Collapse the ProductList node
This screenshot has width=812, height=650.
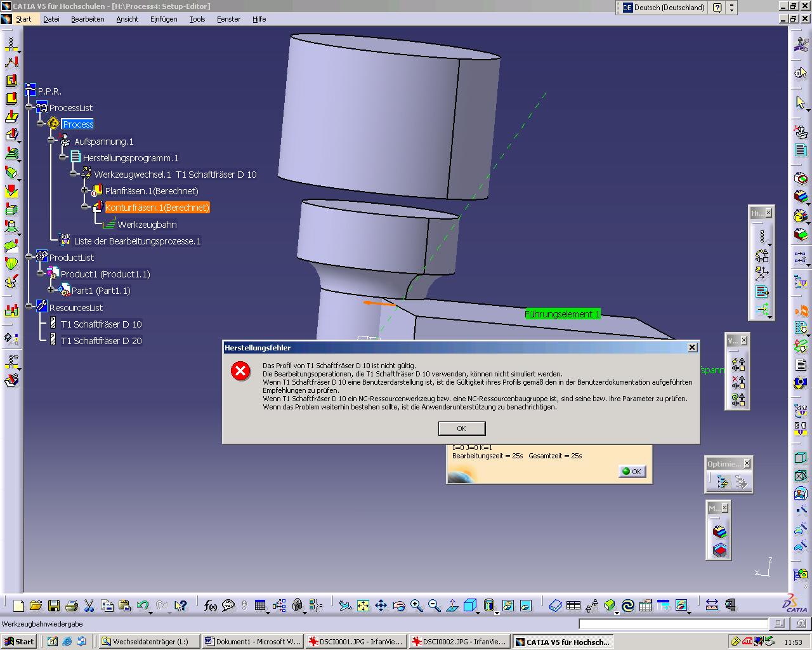point(29,257)
